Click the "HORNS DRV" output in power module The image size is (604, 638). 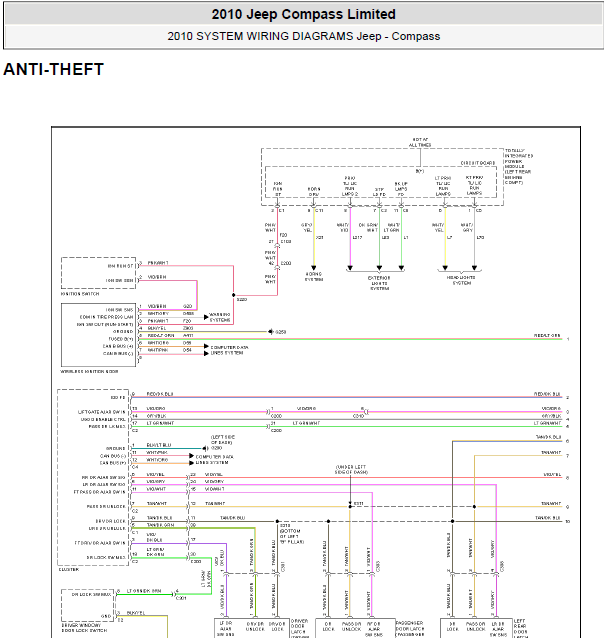(x=313, y=192)
